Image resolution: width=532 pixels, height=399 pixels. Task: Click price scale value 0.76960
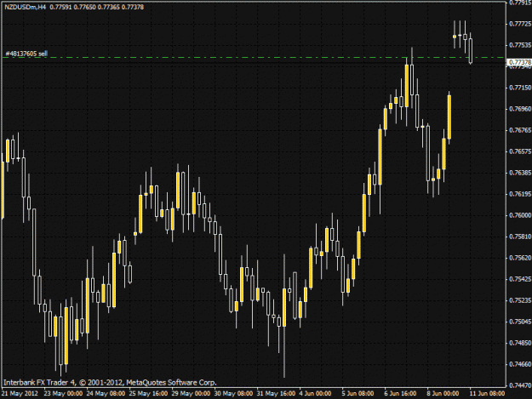tap(520, 109)
